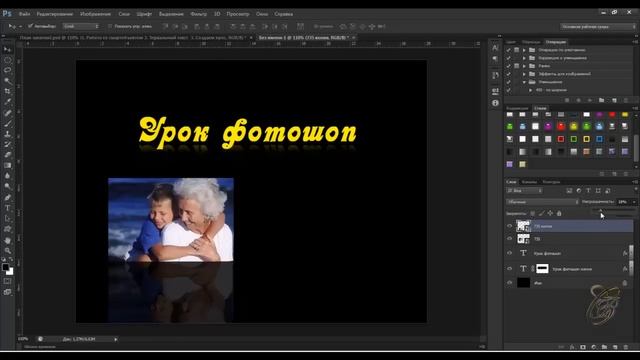Select the Path Selection tool

click(7, 218)
